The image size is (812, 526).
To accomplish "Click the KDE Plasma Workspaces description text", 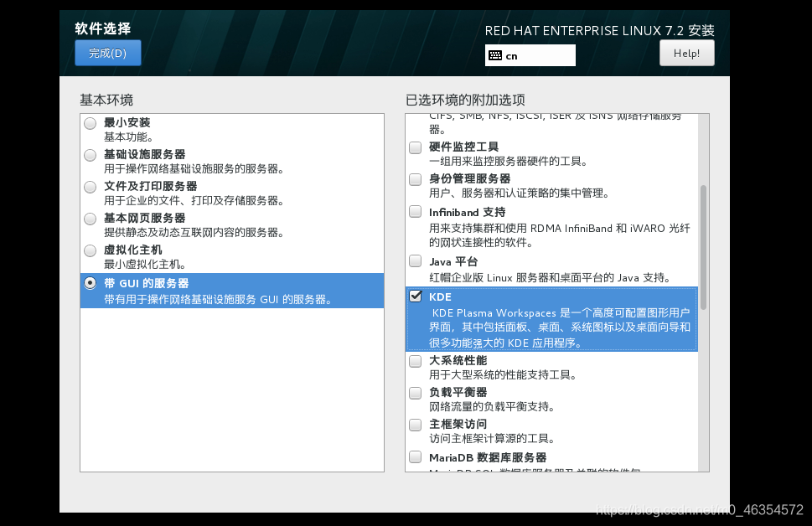I will 560,327.
